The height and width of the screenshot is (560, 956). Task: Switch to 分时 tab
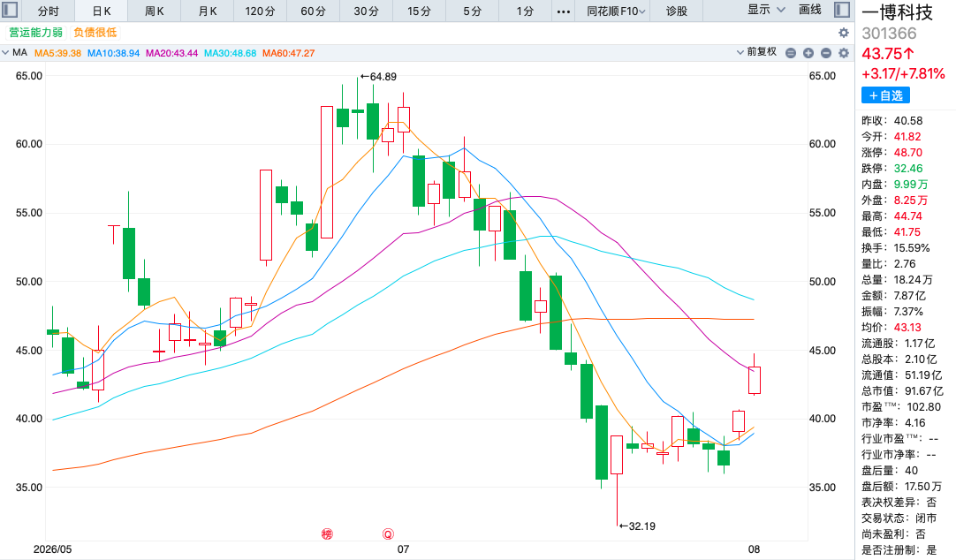click(49, 11)
